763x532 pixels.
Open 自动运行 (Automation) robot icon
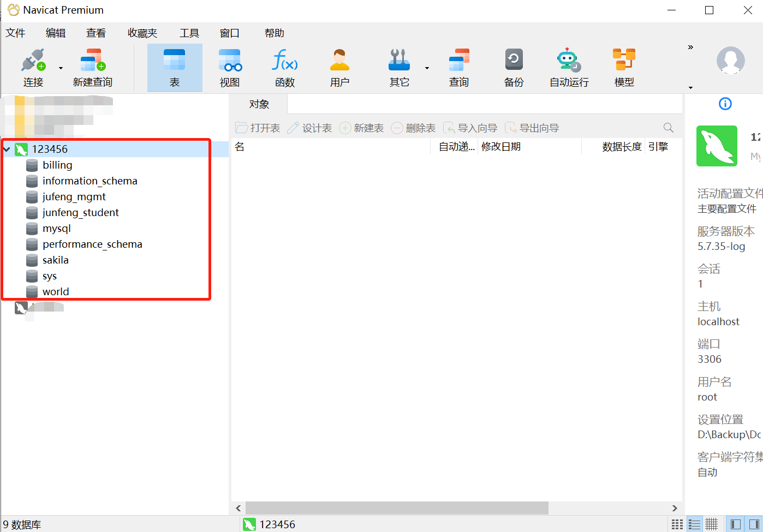coord(569,67)
